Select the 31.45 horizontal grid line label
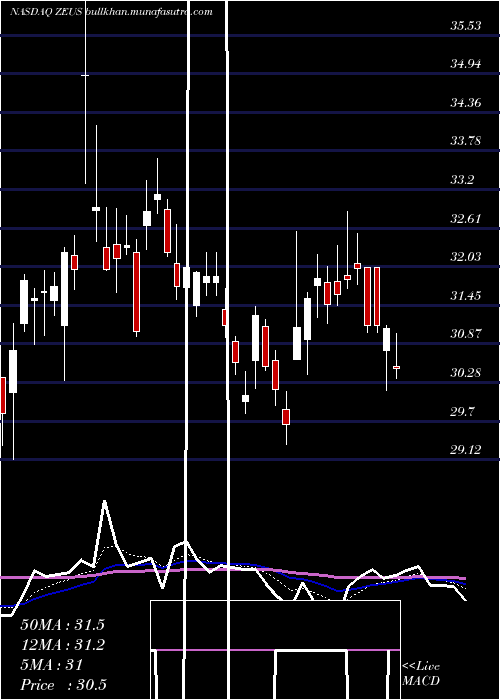 click(x=466, y=296)
